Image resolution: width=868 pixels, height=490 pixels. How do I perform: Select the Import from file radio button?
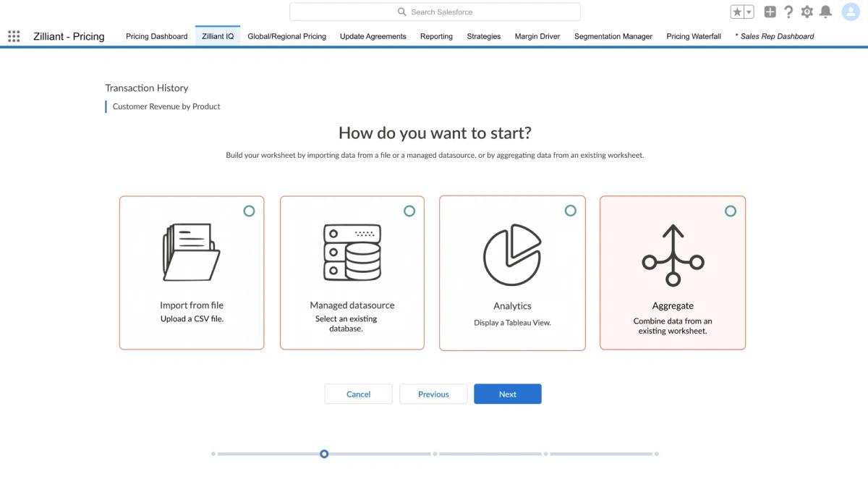coord(249,211)
